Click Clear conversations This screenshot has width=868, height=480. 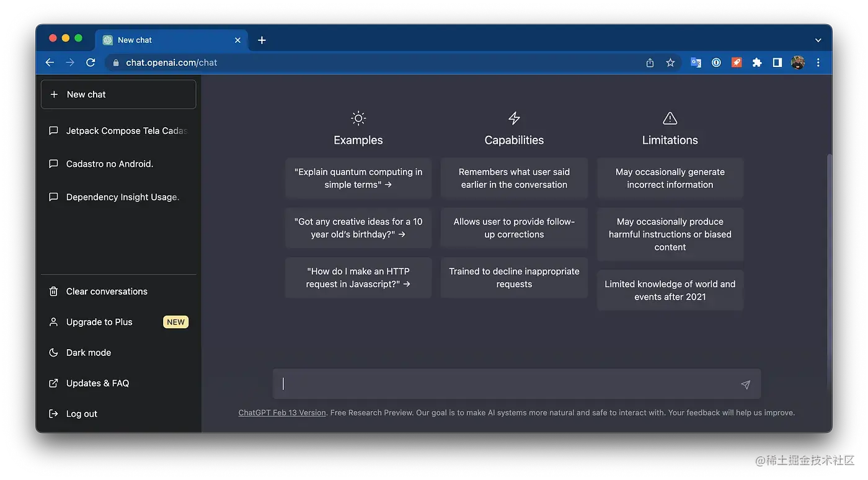(x=118, y=291)
